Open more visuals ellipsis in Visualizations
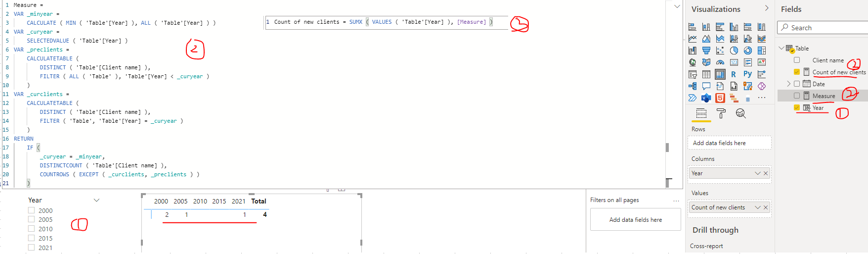 762,98
